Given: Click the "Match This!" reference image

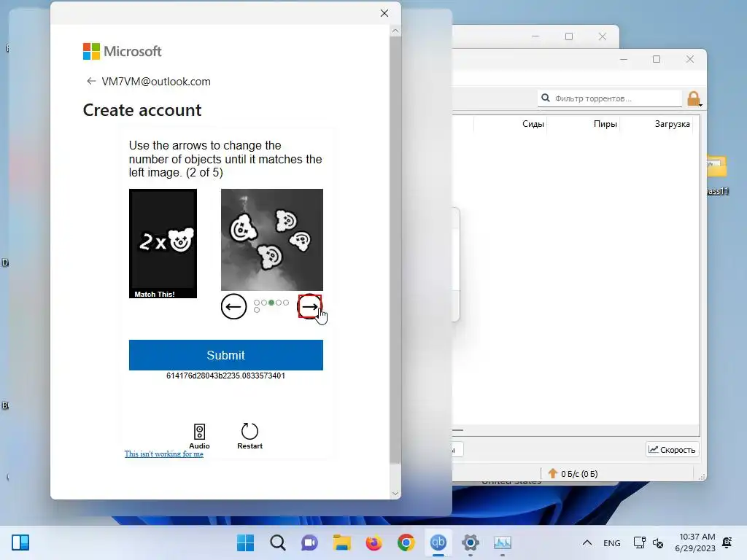Looking at the screenshot, I should point(163,244).
